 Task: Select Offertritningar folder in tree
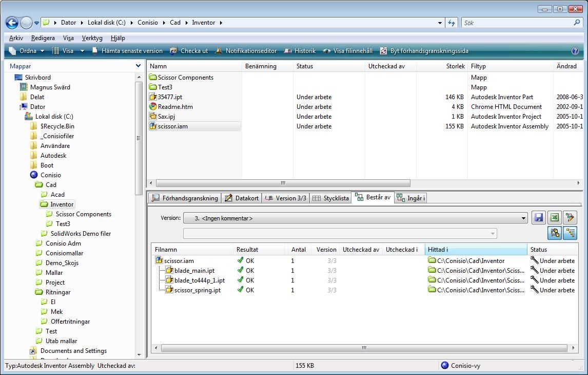coord(66,322)
